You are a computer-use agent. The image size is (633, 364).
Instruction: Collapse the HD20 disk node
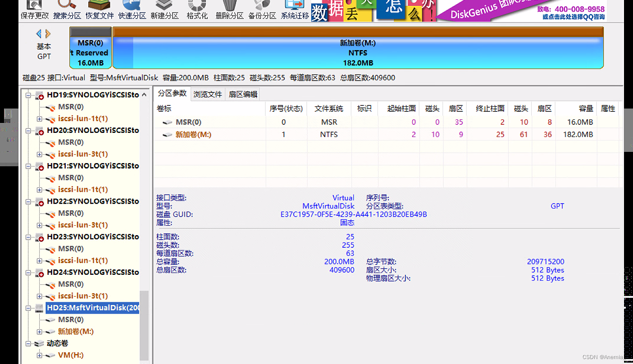point(28,131)
